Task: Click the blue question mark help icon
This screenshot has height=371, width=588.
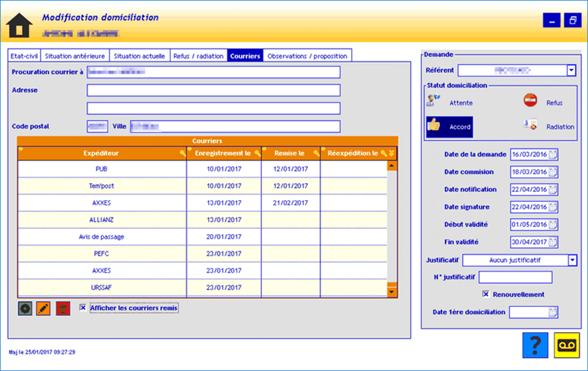Action: tap(534, 345)
